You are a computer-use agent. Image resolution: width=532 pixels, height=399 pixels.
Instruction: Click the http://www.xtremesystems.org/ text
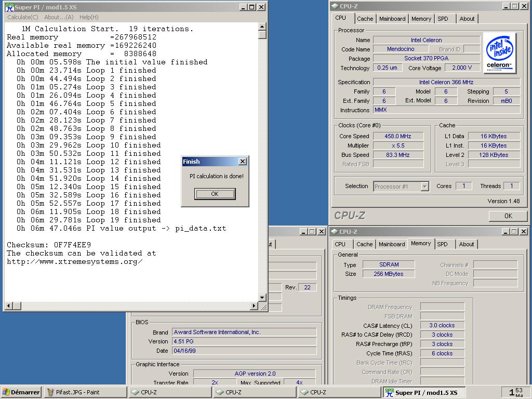click(x=75, y=262)
